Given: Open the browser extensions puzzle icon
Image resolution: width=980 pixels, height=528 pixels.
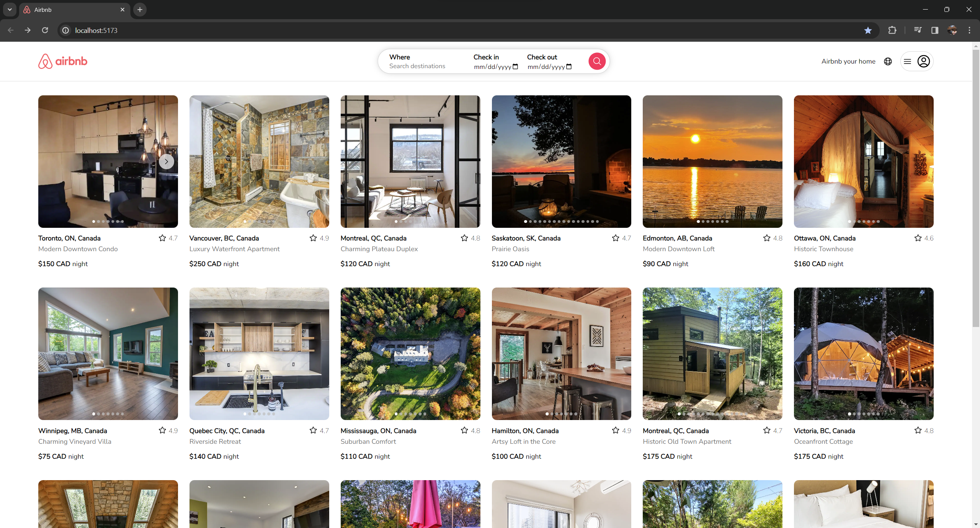Looking at the screenshot, I should [892, 30].
